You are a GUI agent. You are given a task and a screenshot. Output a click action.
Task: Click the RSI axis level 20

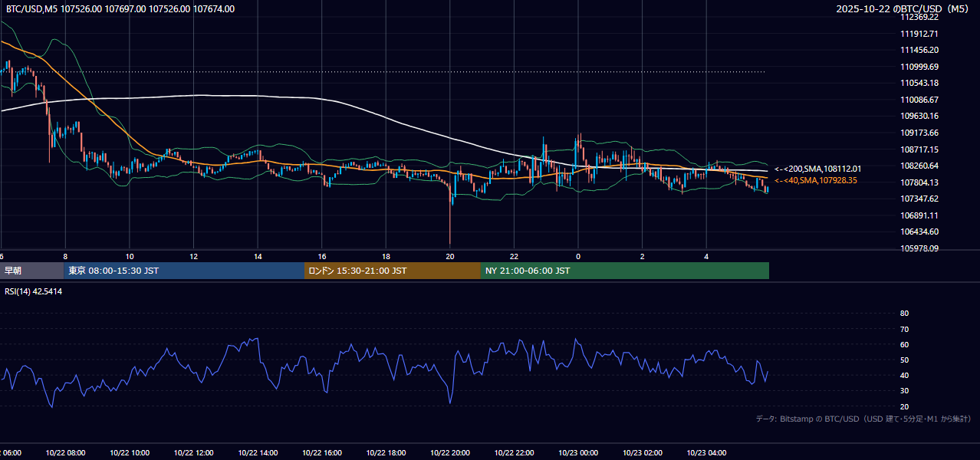tap(904, 406)
